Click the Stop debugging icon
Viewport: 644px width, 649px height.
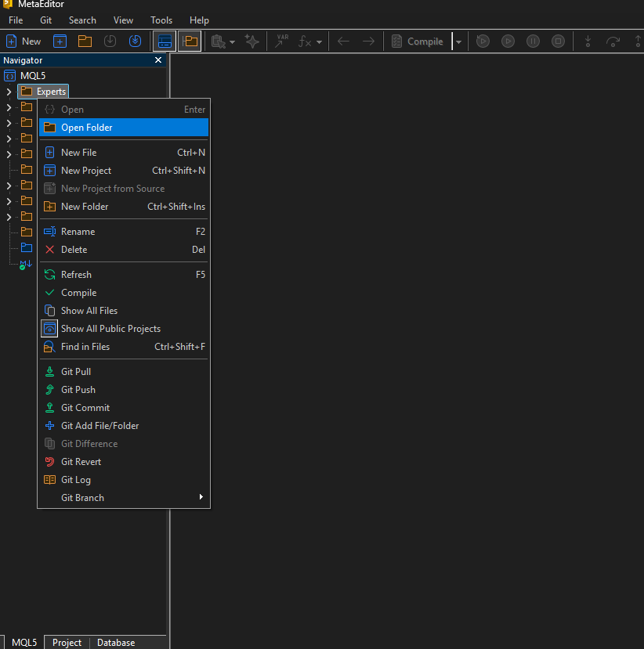click(x=558, y=41)
